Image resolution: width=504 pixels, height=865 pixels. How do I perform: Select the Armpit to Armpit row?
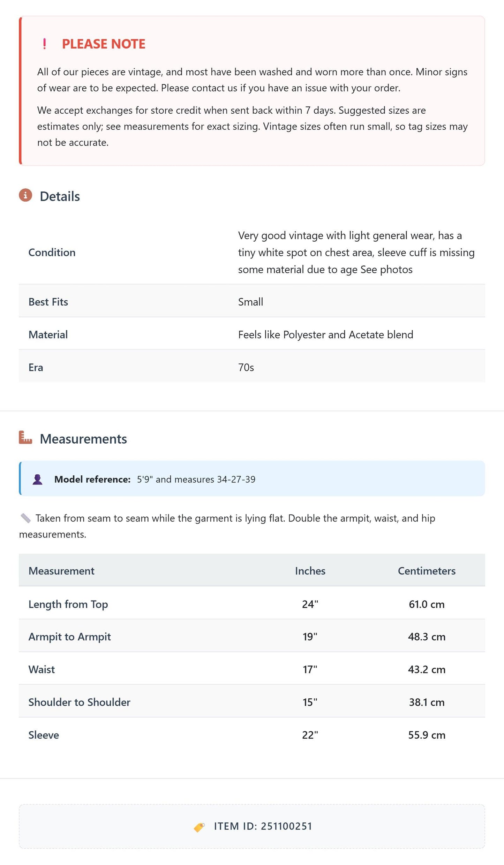(x=252, y=637)
